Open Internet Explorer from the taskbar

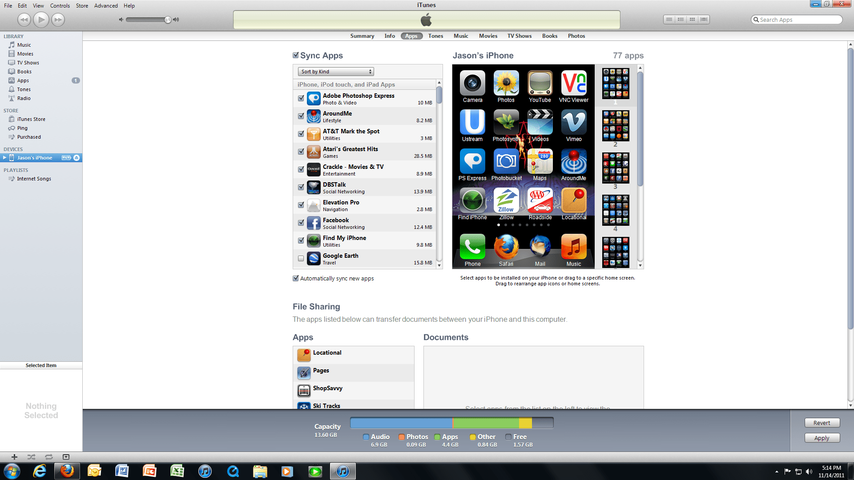tap(39, 471)
